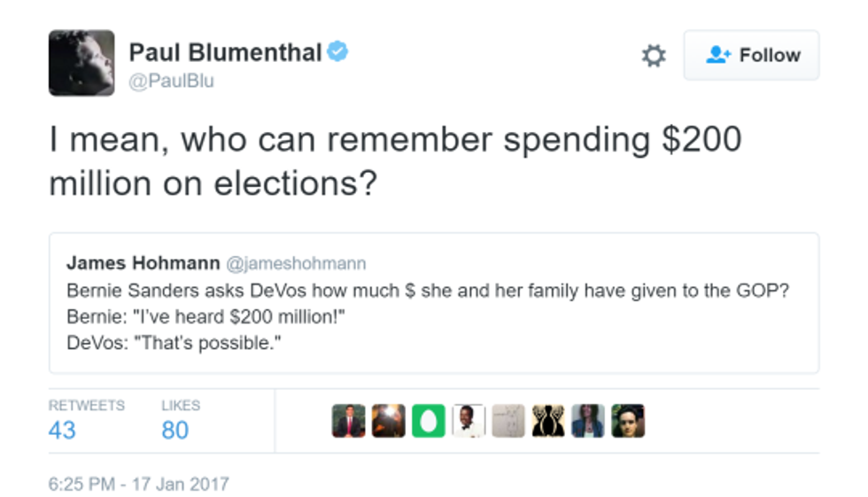Click the dark orange-lit liker avatar
Image resolution: width=868 pixels, height=497 pixels.
(x=388, y=421)
